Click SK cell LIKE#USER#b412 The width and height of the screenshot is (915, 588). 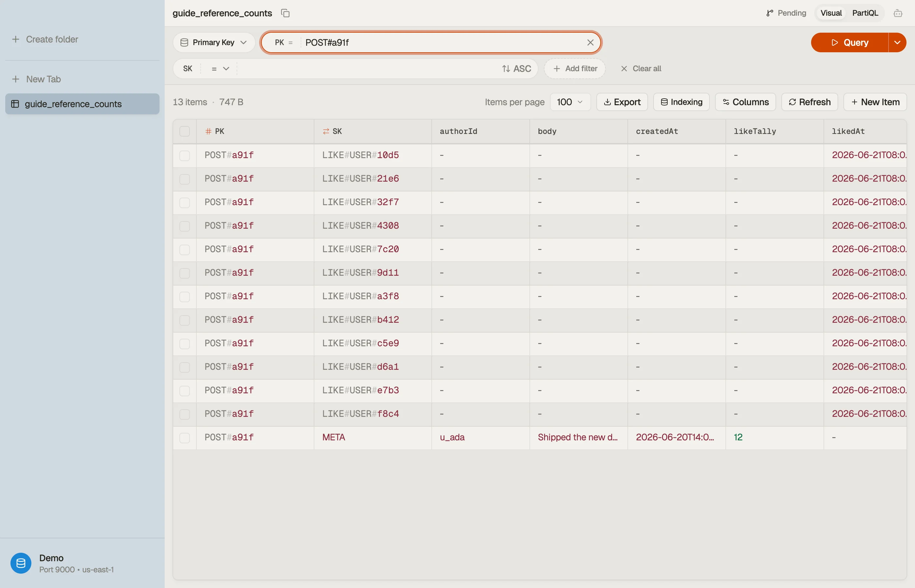(x=373, y=320)
